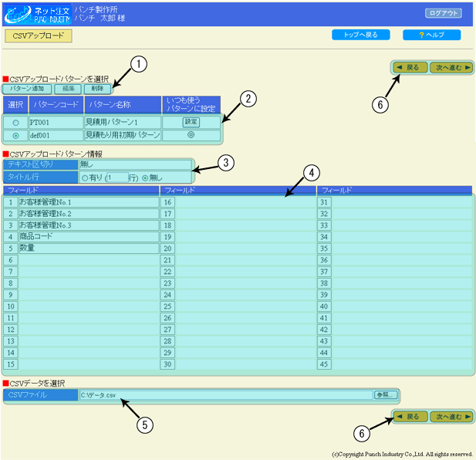This screenshot has width=476, height=460.
Task: Open the ヘルプ help button
Action: (431, 35)
